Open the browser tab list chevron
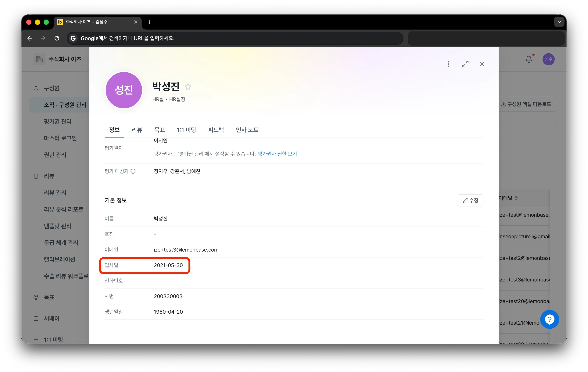This screenshot has height=372, width=588. pos(559,22)
